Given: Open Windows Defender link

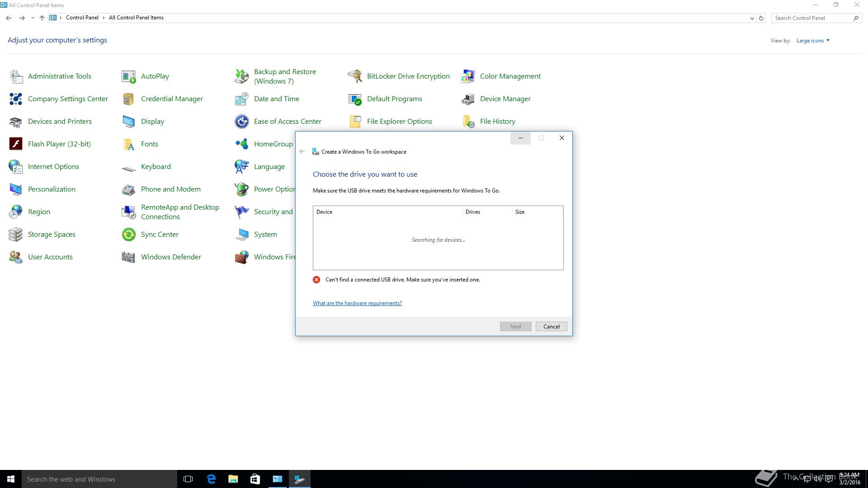Looking at the screenshot, I should pyautogui.click(x=171, y=257).
